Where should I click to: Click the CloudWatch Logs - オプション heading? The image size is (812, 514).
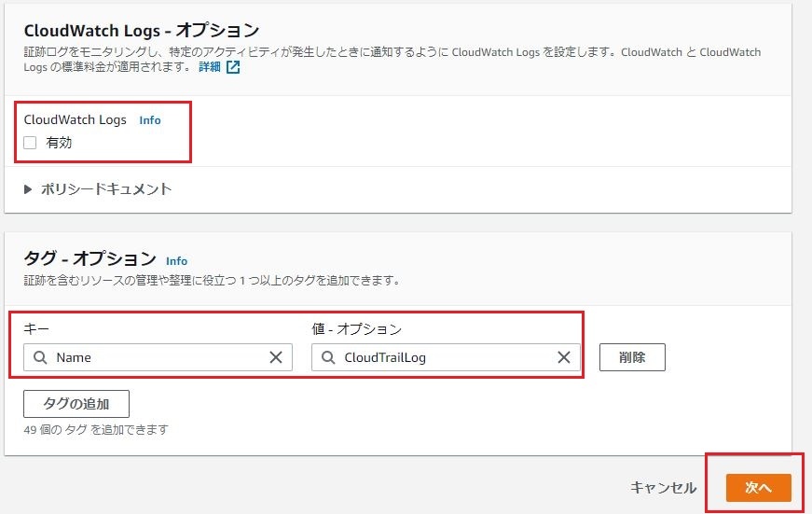click(x=142, y=31)
